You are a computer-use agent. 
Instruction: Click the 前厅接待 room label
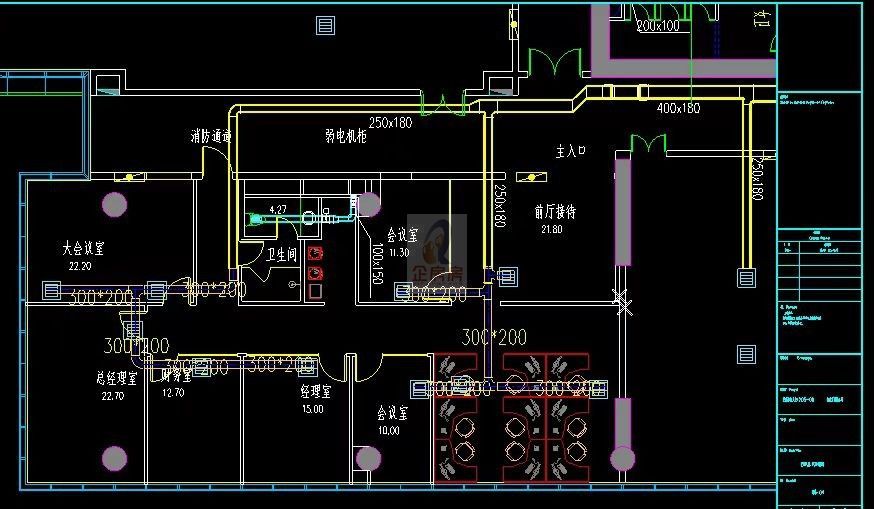555,212
